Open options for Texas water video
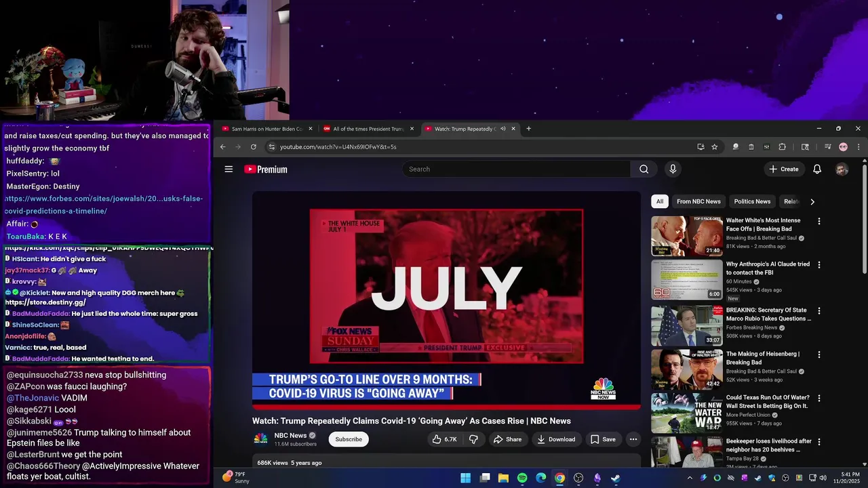 pyautogui.click(x=818, y=399)
